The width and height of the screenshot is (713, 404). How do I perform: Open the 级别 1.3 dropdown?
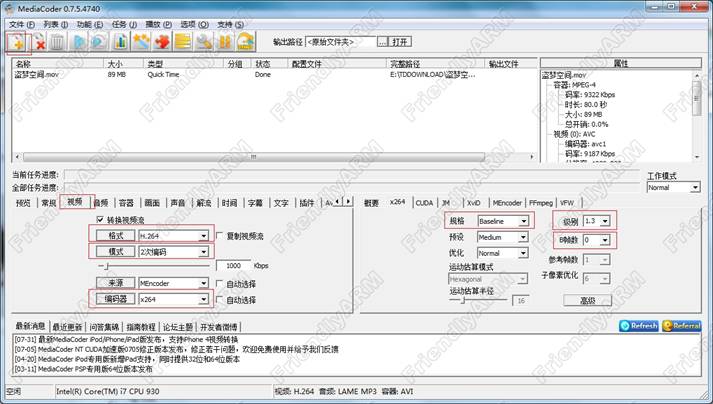coord(605,221)
